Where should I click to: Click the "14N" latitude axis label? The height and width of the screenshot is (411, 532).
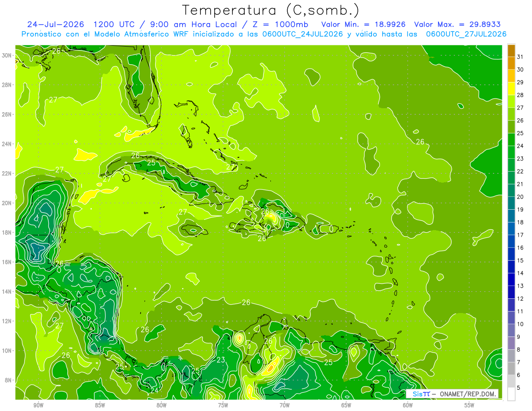coord(7,291)
